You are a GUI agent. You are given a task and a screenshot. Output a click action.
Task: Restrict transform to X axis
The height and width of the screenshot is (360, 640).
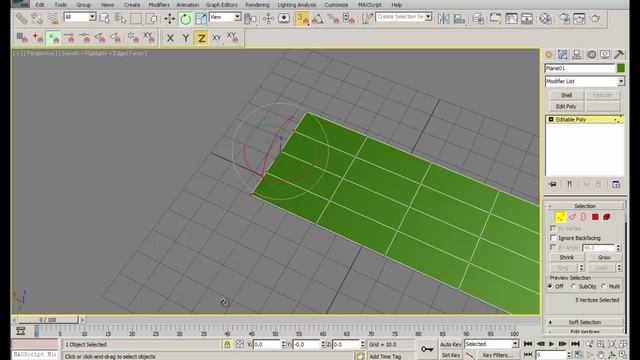(x=170, y=38)
